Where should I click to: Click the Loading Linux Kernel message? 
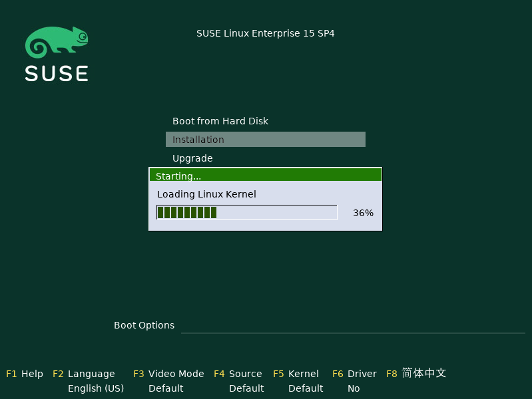[x=206, y=194]
